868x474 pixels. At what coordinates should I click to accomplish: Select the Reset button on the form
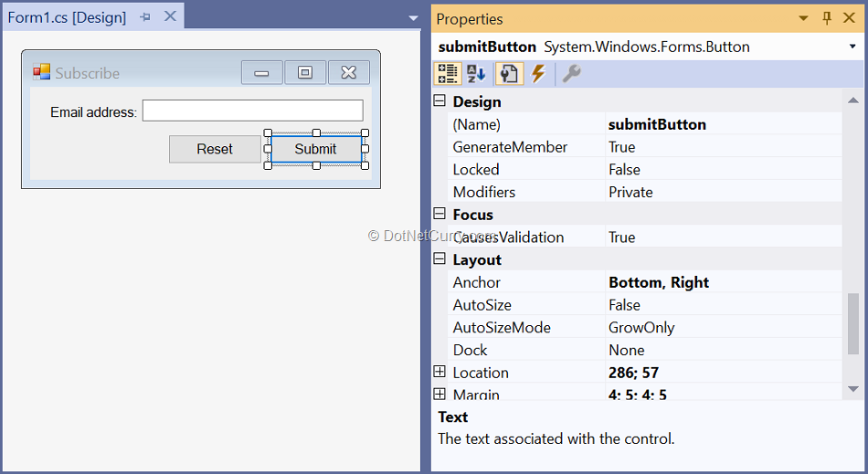[215, 149]
